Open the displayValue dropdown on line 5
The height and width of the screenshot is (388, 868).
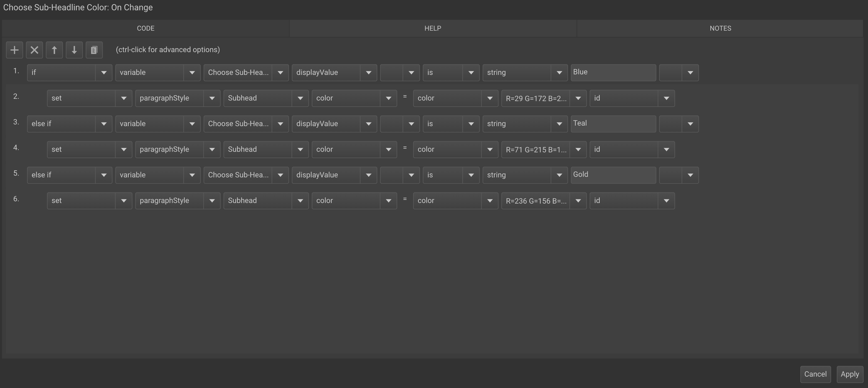point(334,175)
